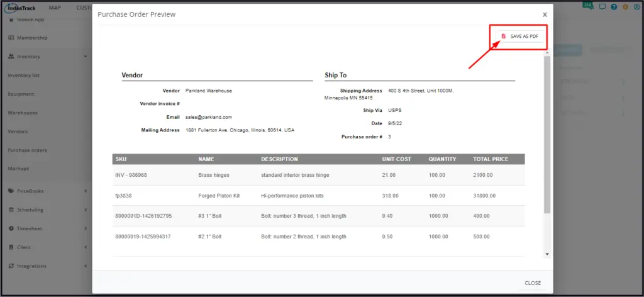This screenshot has width=644, height=297.
Task: Open the help question mark icon
Action: [x=614, y=6]
